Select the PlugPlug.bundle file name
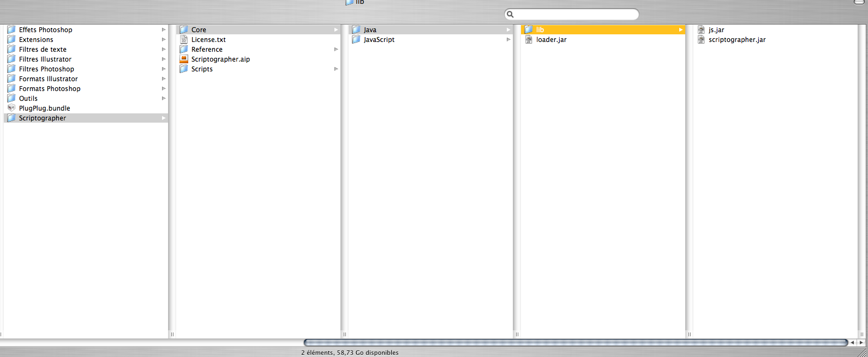 click(x=45, y=108)
